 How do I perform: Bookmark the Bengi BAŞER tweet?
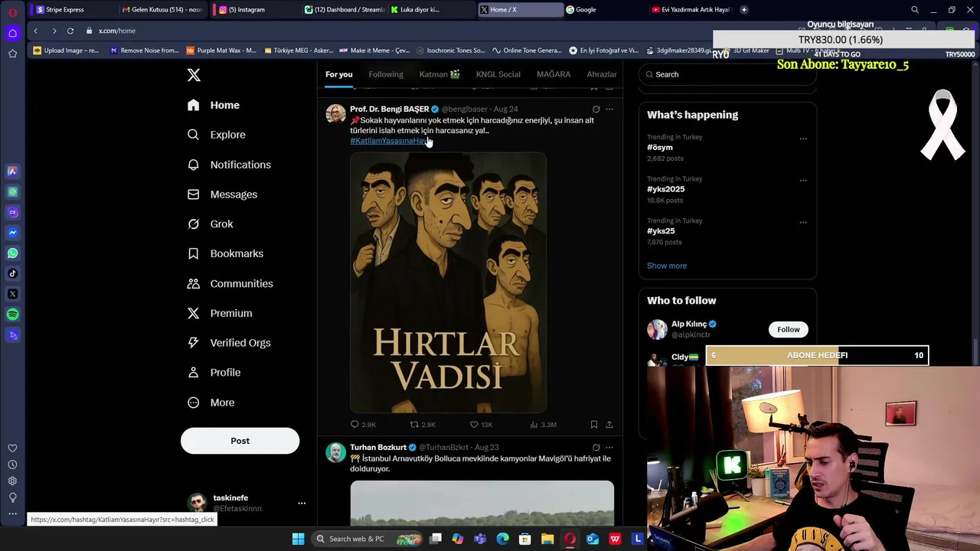[594, 425]
